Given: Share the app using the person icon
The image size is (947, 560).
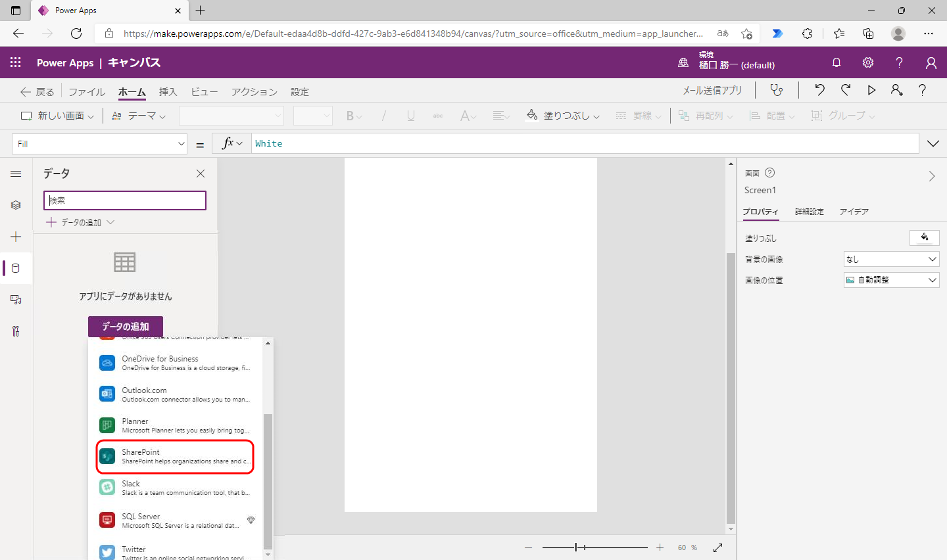Looking at the screenshot, I should [x=897, y=90].
